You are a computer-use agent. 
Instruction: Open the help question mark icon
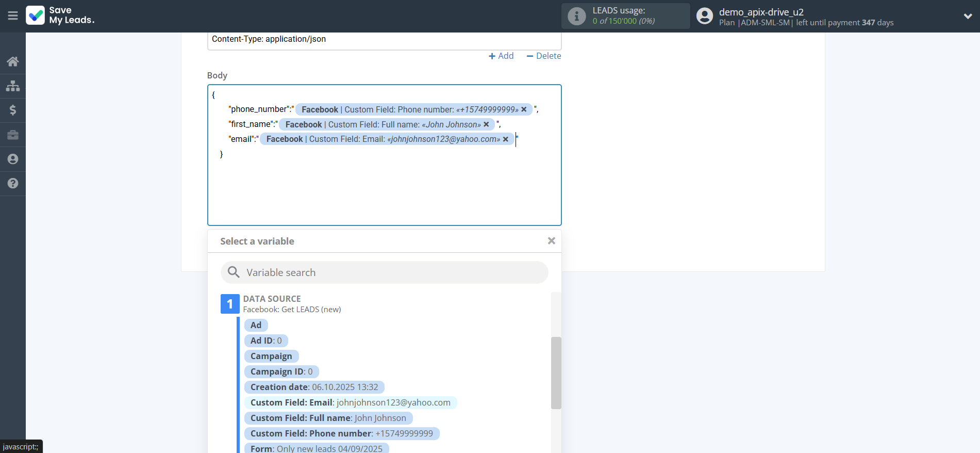tap(13, 183)
